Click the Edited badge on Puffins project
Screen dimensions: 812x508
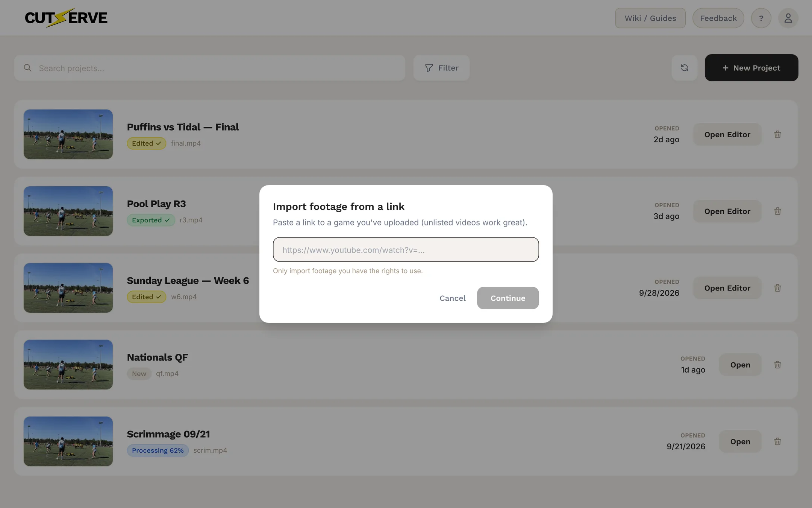pyautogui.click(x=147, y=143)
